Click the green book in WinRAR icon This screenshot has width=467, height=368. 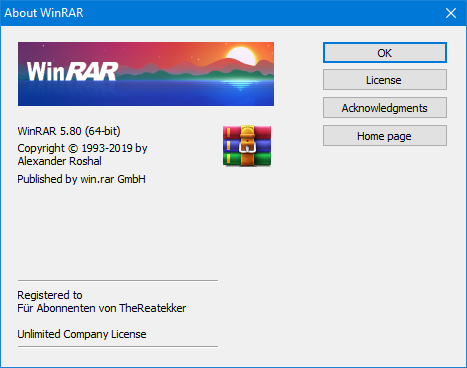[x=247, y=159]
